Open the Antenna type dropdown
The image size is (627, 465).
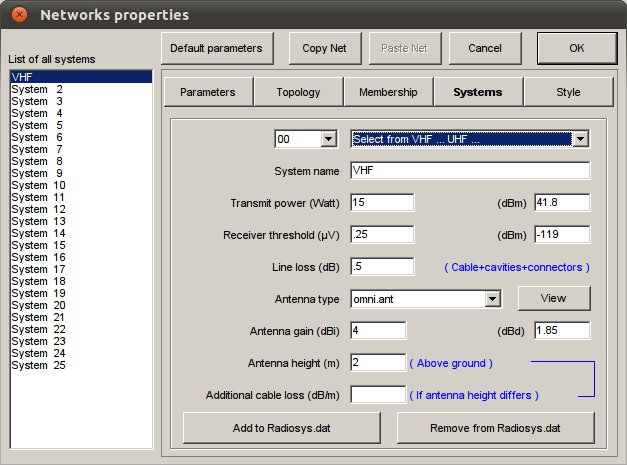[491, 298]
